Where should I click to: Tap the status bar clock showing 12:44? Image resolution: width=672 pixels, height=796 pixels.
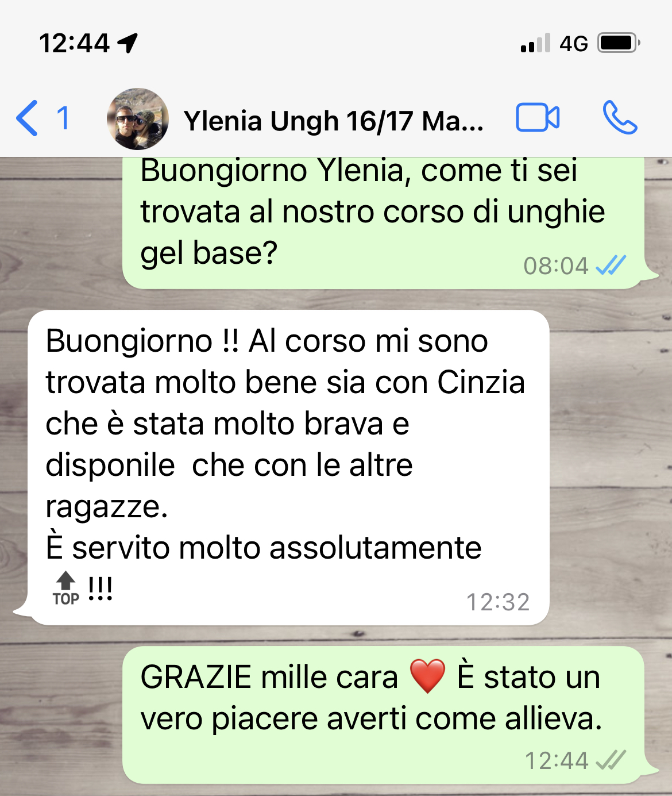pyautogui.click(x=74, y=44)
